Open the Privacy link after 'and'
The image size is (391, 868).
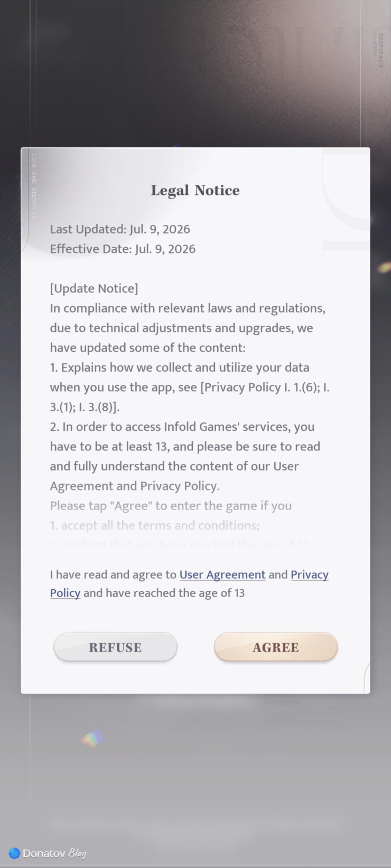coord(310,574)
